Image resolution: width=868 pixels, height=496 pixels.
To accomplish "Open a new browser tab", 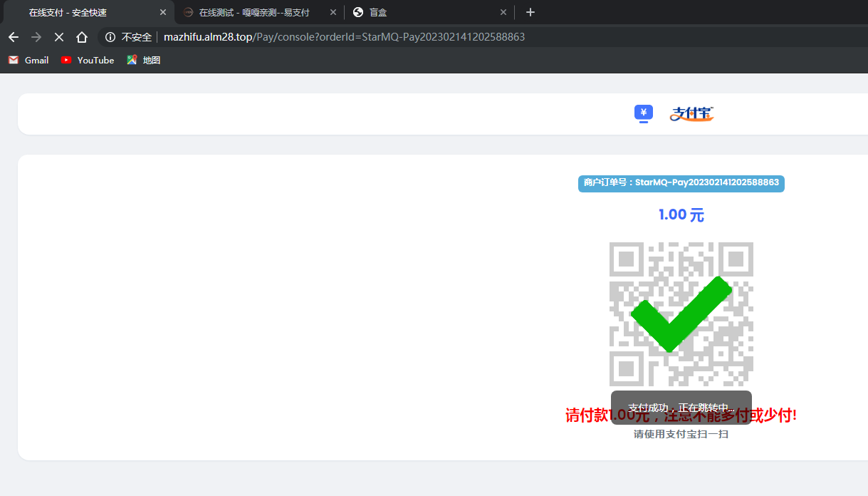I will pos(530,12).
